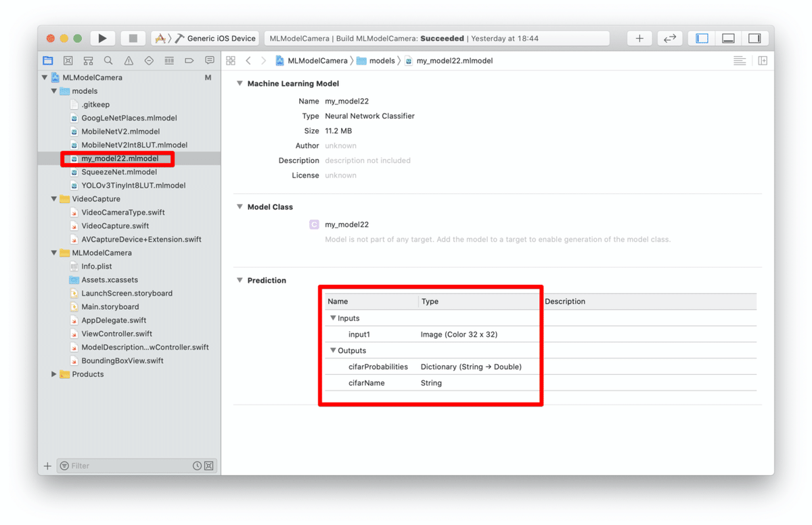Select my_model22.mlmodel in navigator
Image resolution: width=812 pixels, height=525 pixels.
tap(120, 158)
